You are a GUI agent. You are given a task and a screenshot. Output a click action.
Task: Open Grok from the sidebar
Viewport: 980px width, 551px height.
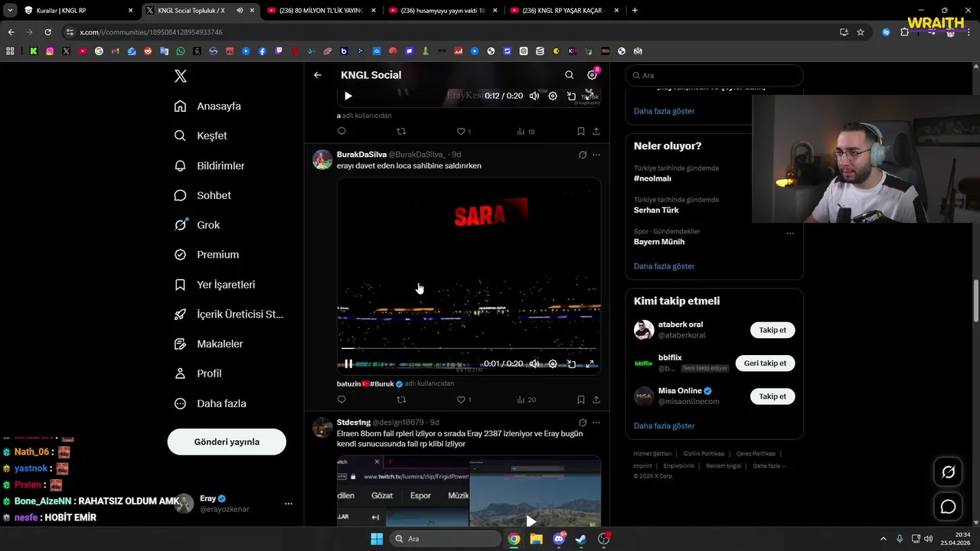coord(197,225)
